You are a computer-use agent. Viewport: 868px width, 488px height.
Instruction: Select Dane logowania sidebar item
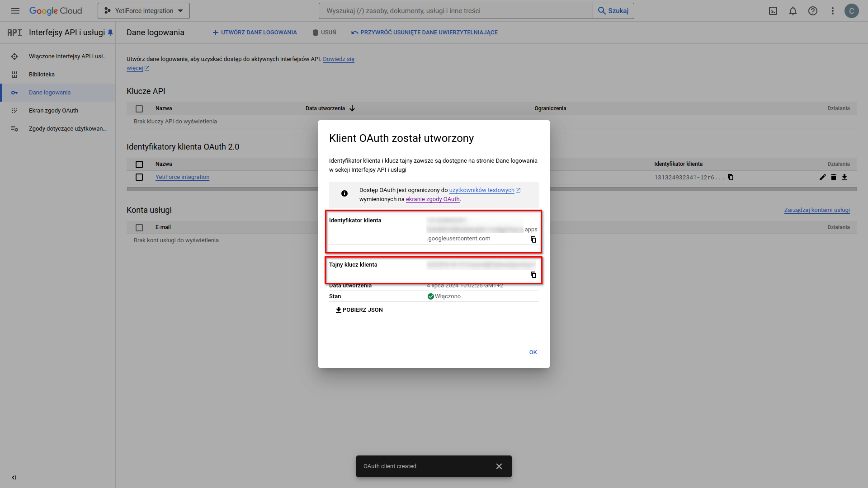[58, 93]
